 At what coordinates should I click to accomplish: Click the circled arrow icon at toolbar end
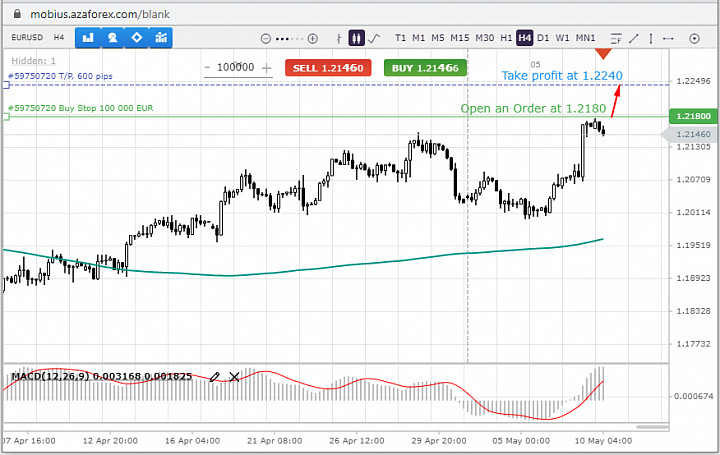point(694,39)
